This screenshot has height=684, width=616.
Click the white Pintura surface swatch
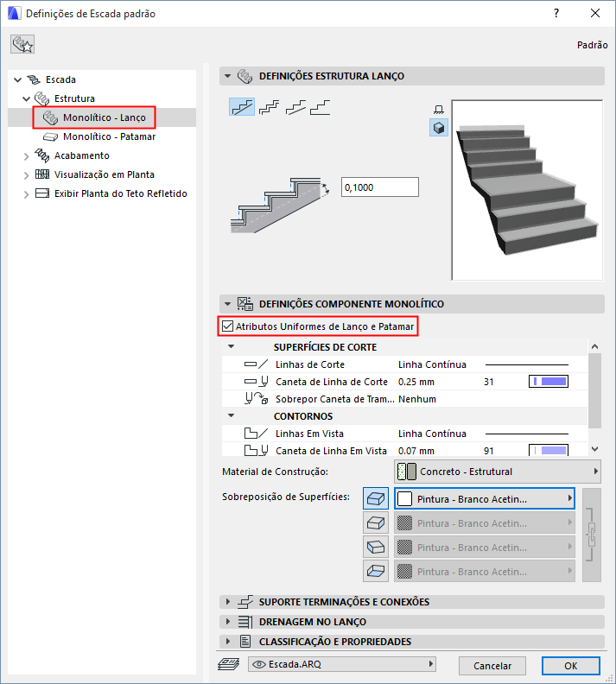point(405,498)
